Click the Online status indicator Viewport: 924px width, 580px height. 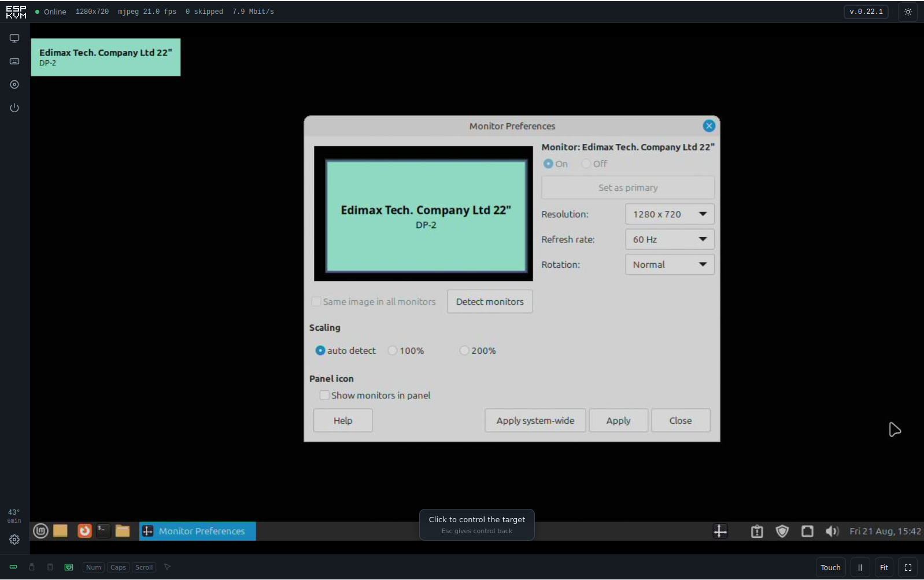click(51, 12)
